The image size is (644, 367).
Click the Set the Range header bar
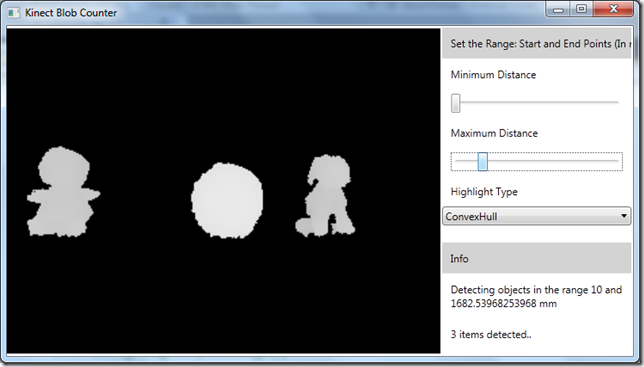[x=536, y=44]
